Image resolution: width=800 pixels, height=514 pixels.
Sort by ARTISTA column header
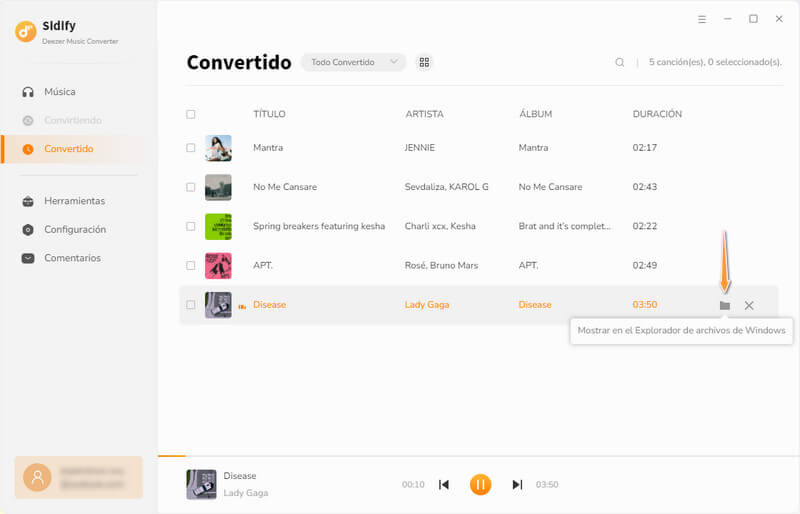tap(424, 114)
